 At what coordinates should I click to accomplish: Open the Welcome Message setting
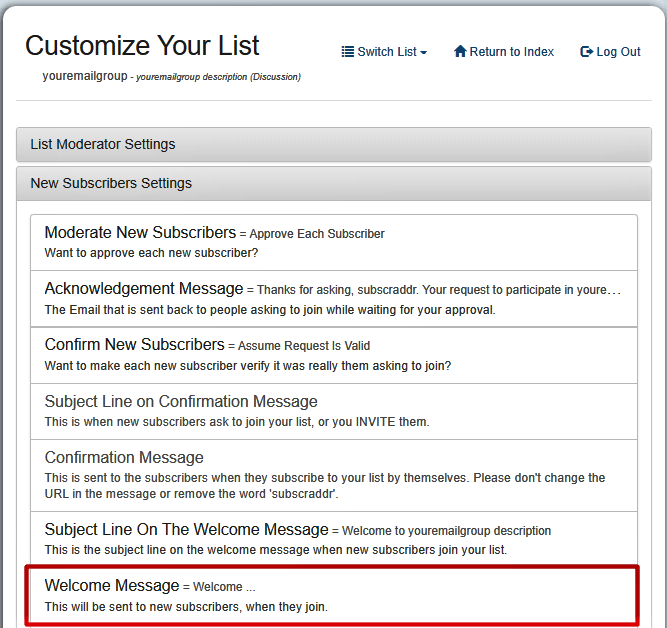pyautogui.click(x=332, y=596)
